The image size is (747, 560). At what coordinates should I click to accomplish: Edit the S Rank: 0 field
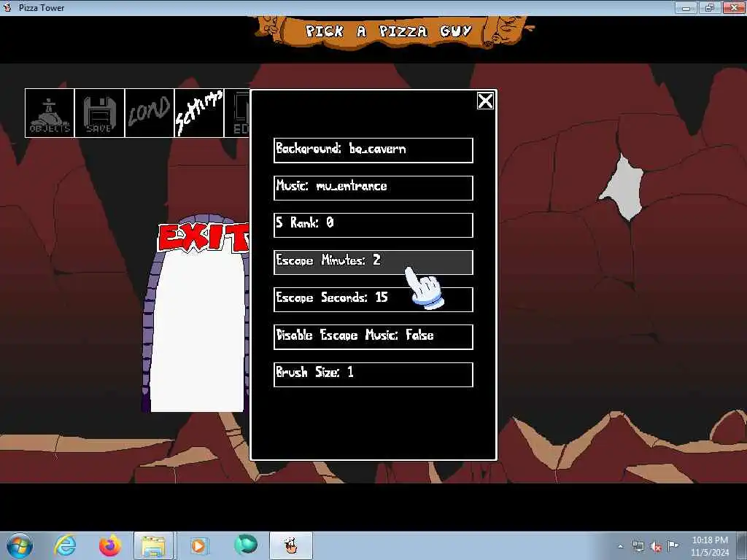point(373,225)
